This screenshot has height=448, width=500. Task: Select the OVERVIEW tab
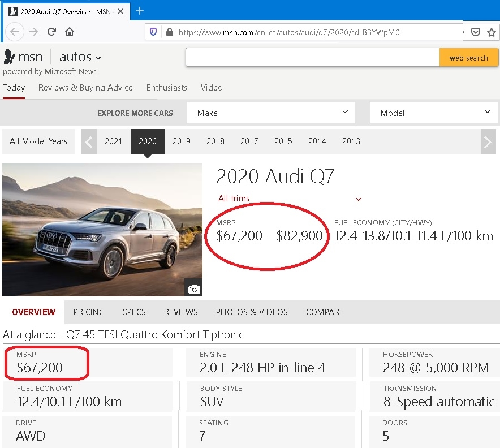click(33, 312)
